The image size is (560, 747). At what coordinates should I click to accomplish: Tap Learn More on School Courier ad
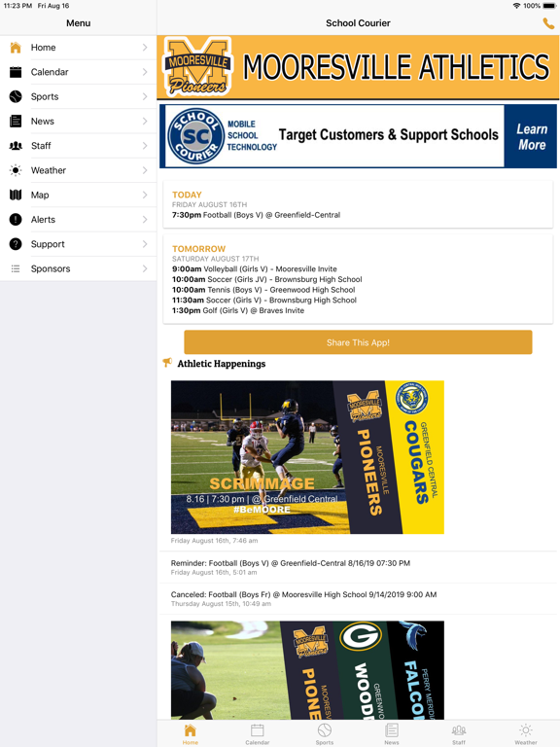click(531, 137)
